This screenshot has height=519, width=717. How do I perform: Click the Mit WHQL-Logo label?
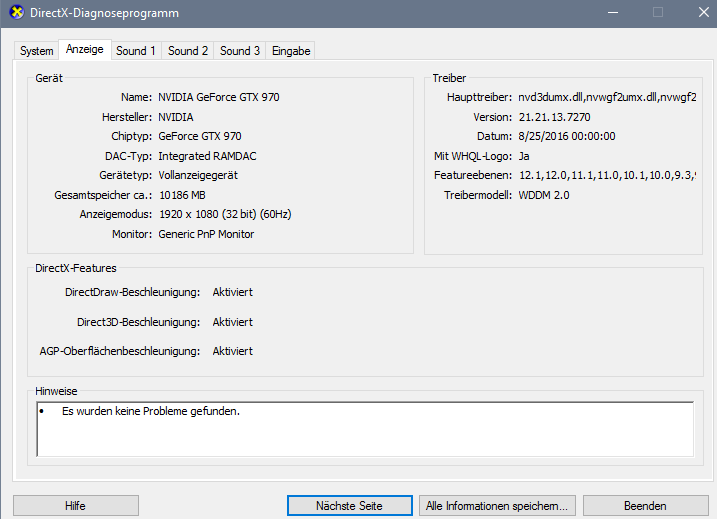coord(473,156)
